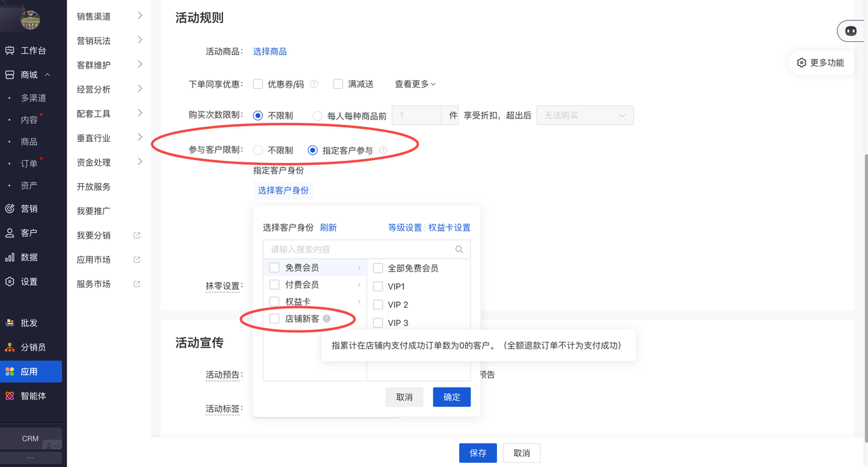Click the robot assistant icon at top right
868x467 pixels.
point(850,31)
